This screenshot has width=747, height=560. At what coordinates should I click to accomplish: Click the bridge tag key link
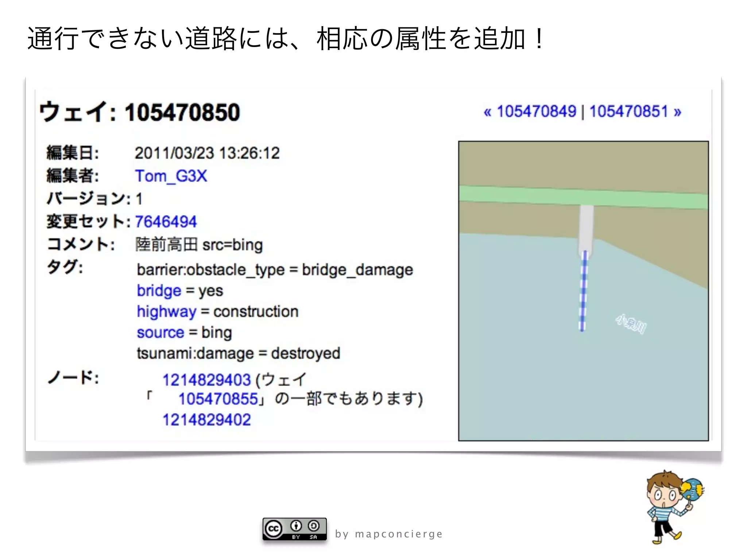159,291
